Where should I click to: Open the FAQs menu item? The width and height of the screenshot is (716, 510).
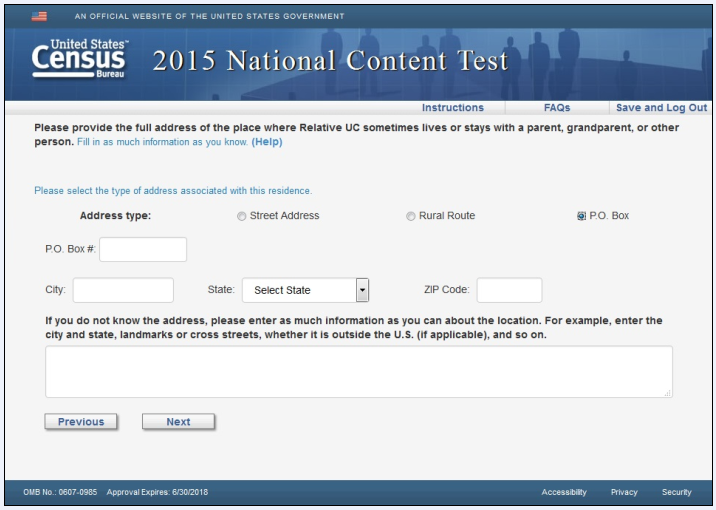557,108
